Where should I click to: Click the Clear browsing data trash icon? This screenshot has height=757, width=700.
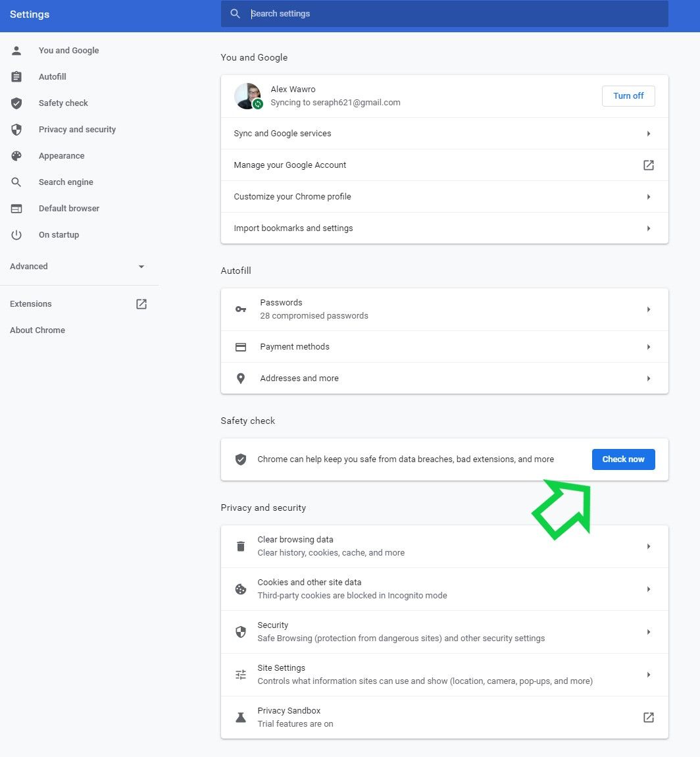pos(240,546)
